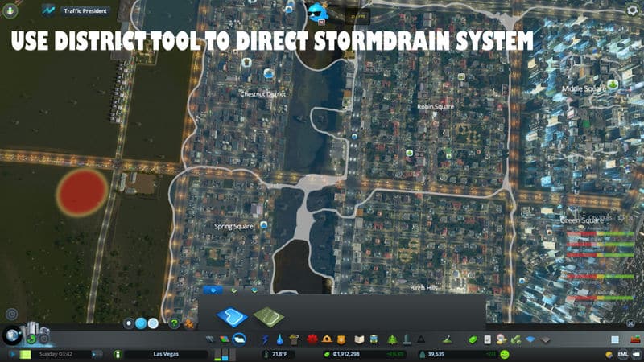Select the medium district brush size
This screenshot has height=362, width=644.
(142, 323)
